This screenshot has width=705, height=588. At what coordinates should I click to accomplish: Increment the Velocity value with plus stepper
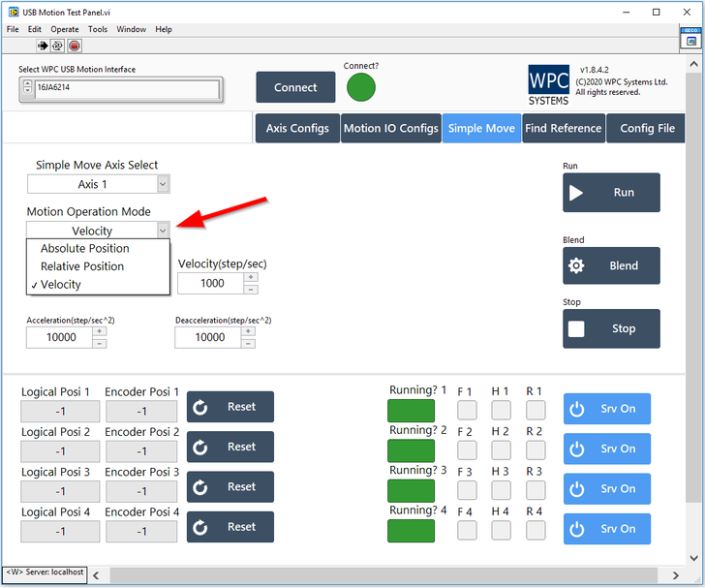(x=251, y=278)
